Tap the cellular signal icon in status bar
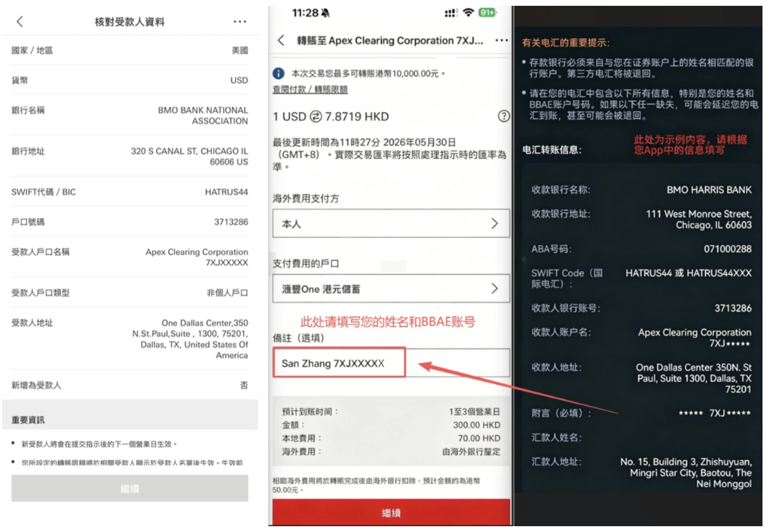This screenshot has height=532, width=769. click(x=451, y=13)
